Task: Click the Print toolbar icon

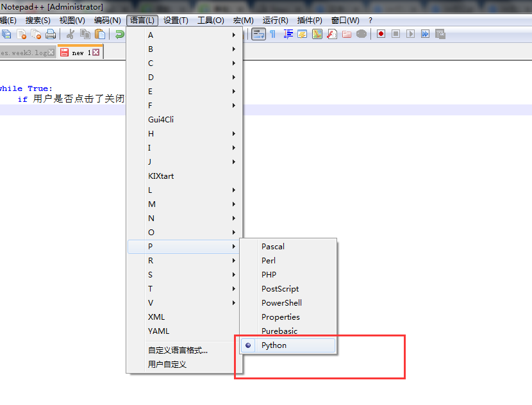Action: coord(51,35)
